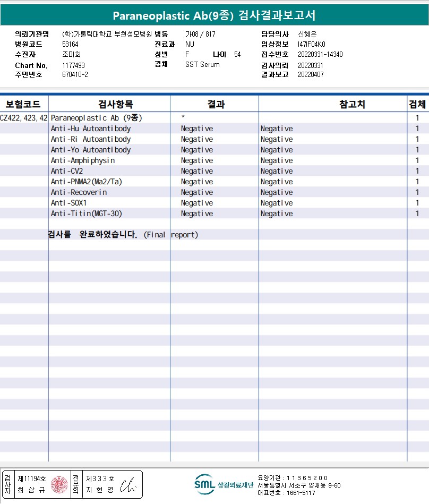This screenshot has height=504, width=429.
Task: Select the main phone number 1661-5117
Action: pyautogui.click(x=301, y=493)
